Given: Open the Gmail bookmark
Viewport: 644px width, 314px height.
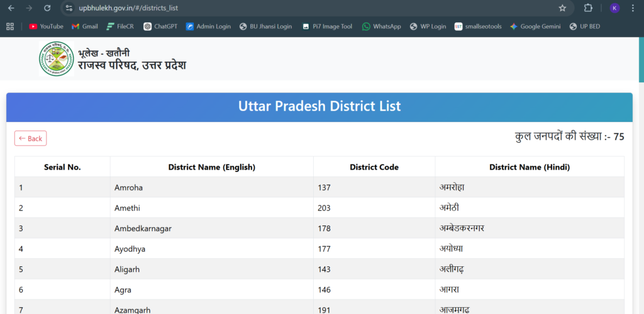Looking at the screenshot, I should (85, 26).
